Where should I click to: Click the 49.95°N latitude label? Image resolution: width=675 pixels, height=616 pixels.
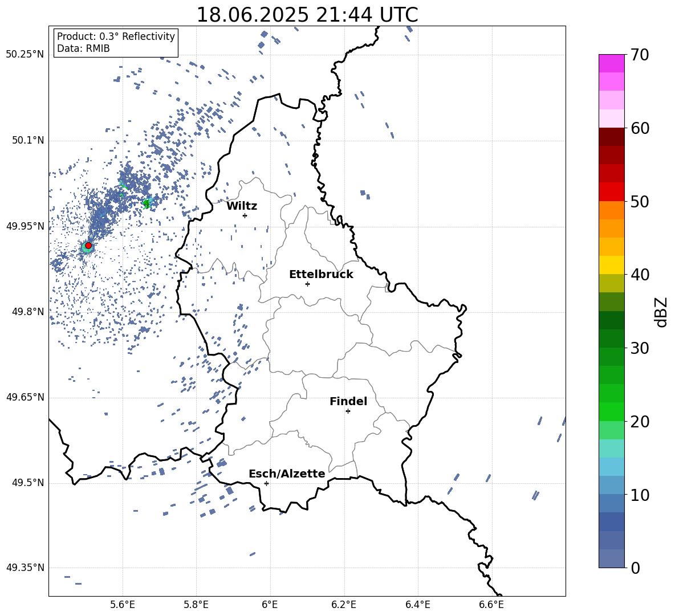25,226
